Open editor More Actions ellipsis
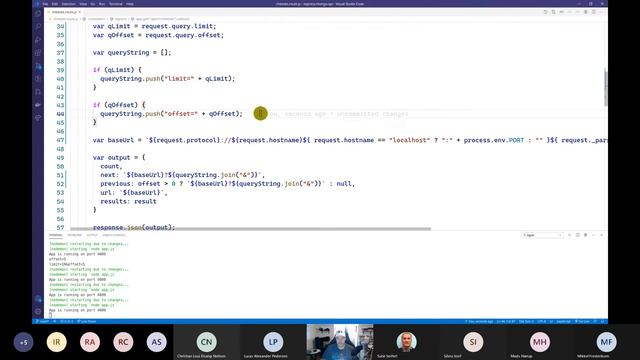This screenshot has width=640, height=360. click(x=602, y=12)
